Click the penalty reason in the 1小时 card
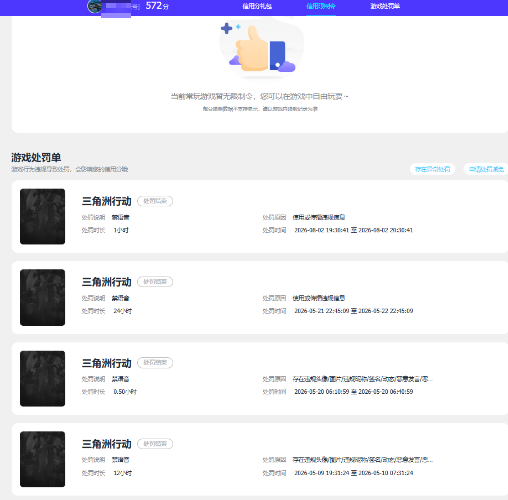This screenshot has height=500, width=508. (x=319, y=217)
